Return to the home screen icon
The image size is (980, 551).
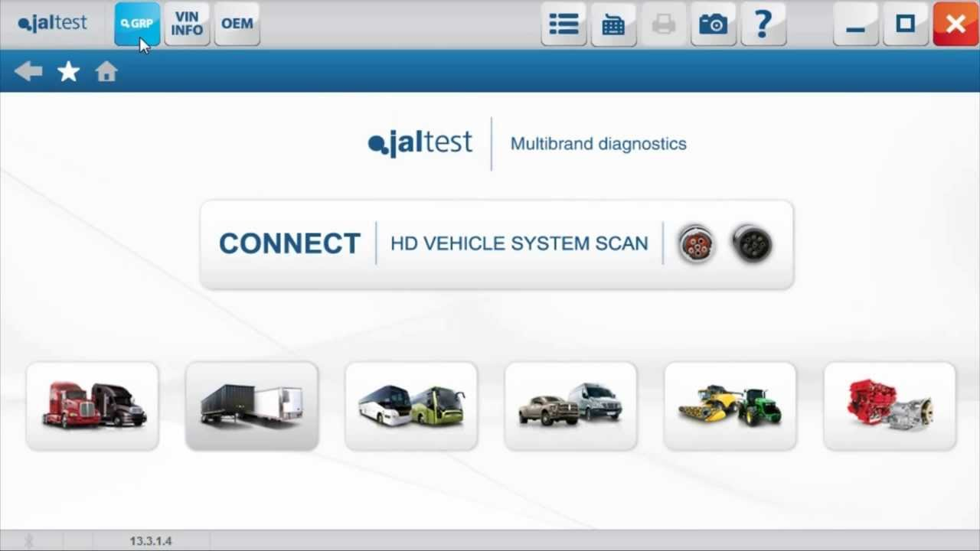pos(106,70)
